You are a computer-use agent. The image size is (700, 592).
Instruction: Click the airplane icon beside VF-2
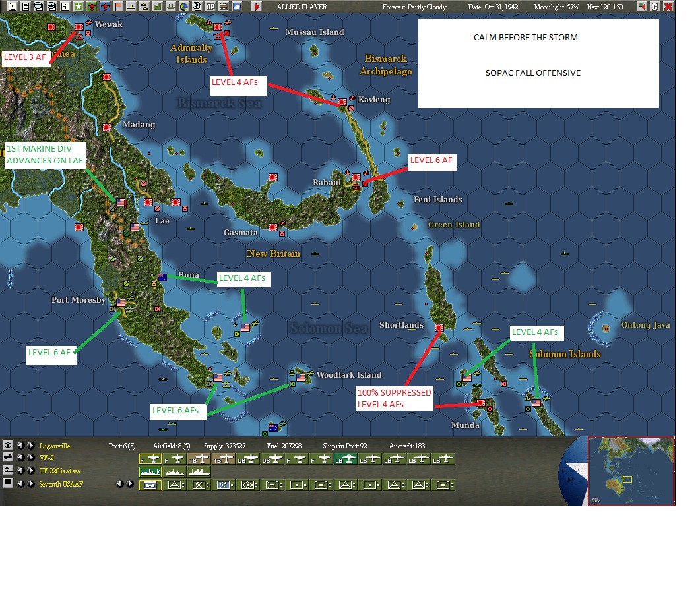click(8, 457)
